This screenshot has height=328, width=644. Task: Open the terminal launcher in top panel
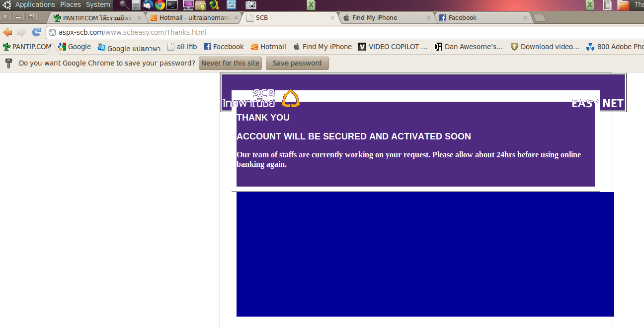(x=172, y=5)
